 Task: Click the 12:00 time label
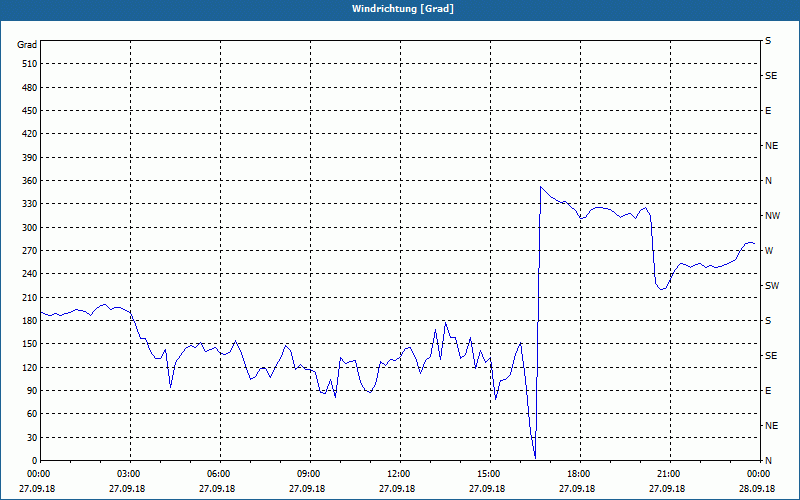point(397,474)
